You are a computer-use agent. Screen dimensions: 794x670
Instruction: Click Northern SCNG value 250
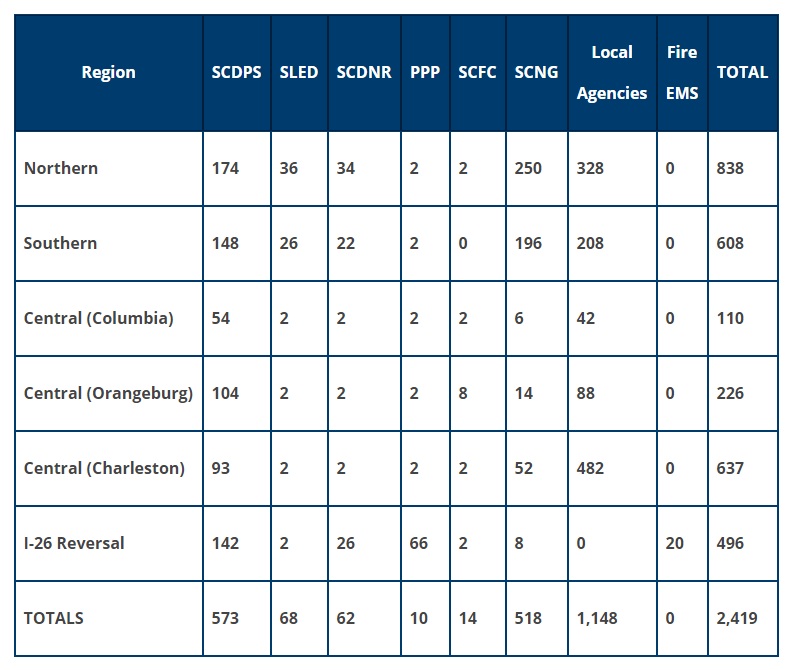[528, 168]
